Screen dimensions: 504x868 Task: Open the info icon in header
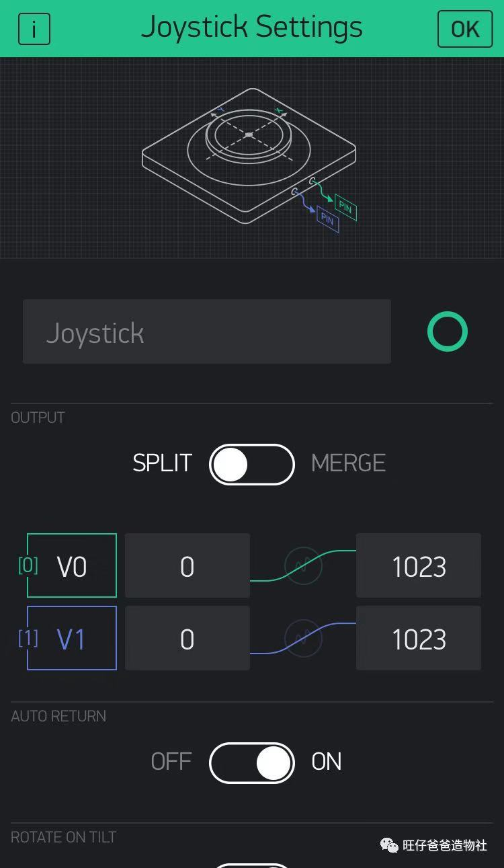tap(34, 29)
